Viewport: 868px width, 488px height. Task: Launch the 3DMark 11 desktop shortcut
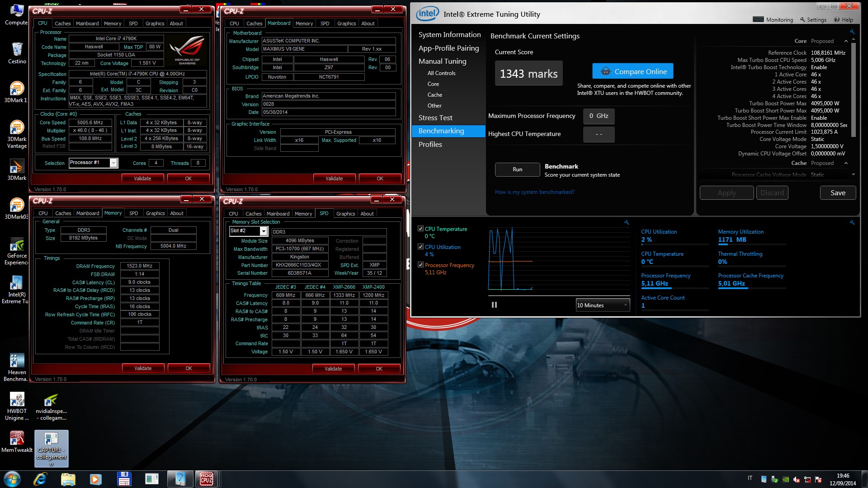coord(17,92)
